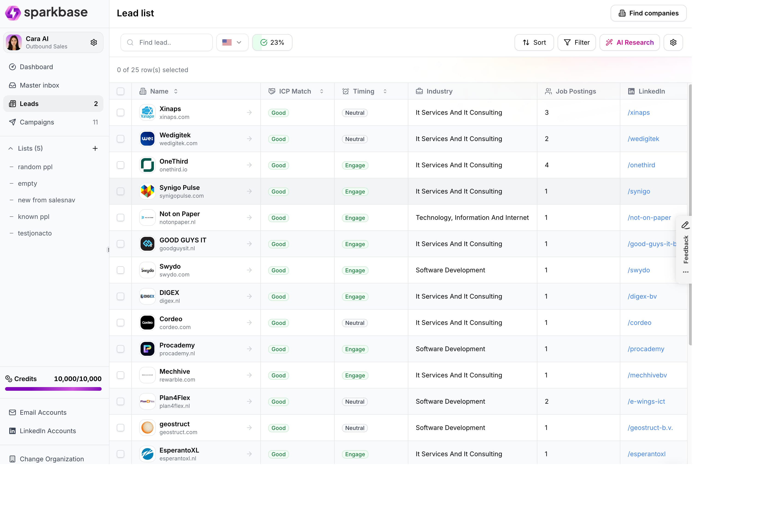Open Cara AI profile settings gear

pos(94,42)
